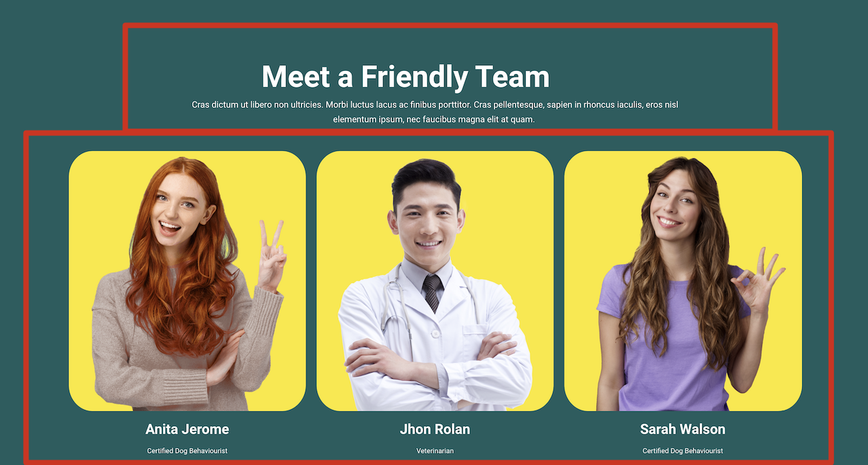Viewport: 868px width, 465px height.
Task: Select the Veterinarian job title text
Action: [435, 451]
